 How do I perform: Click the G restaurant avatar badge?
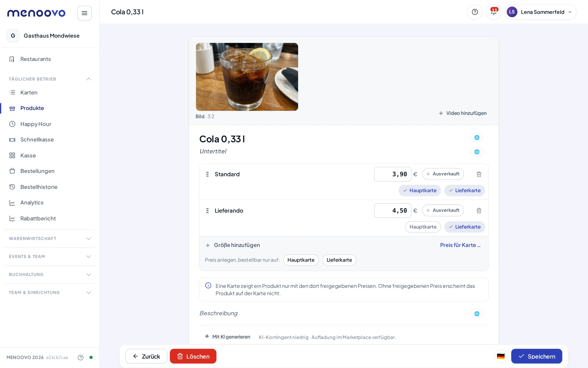pos(13,36)
